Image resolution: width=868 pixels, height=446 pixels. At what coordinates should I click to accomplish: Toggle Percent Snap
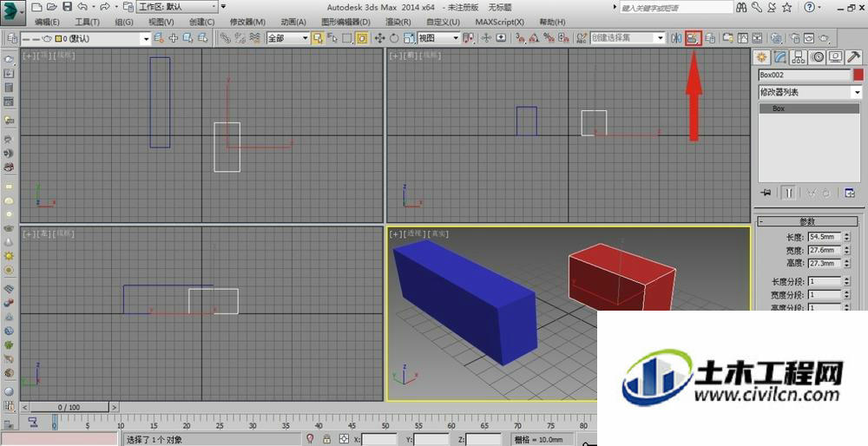coord(549,38)
